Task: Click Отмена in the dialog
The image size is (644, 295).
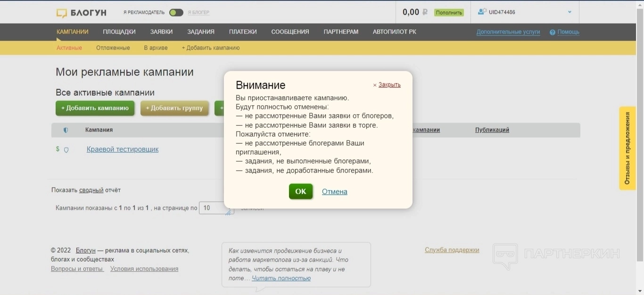Action: coord(335,192)
